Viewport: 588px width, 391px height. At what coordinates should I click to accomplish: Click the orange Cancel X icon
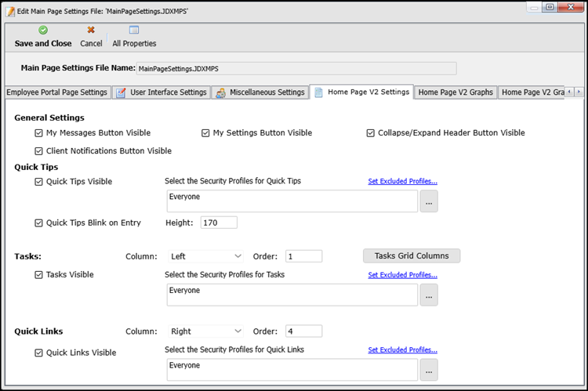point(91,30)
